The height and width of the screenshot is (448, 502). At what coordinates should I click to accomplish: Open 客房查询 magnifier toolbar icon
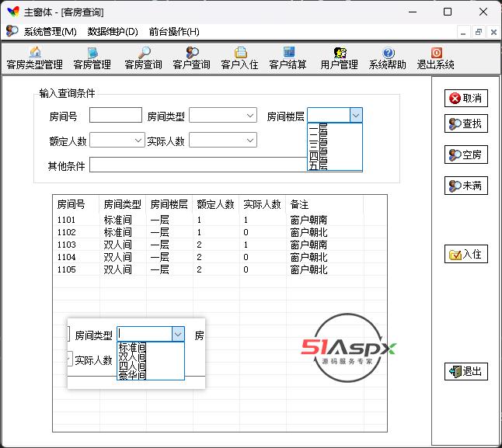coord(143,58)
